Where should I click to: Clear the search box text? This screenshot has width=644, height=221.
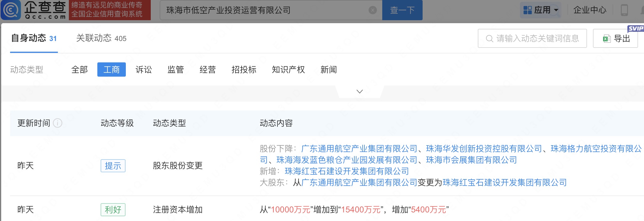pyautogui.click(x=372, y=10)
